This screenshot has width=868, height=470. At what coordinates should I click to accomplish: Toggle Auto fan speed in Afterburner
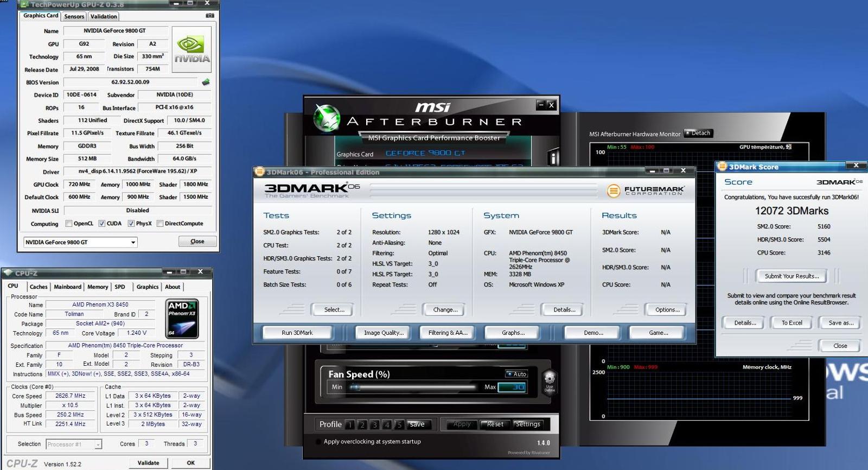pos(516,374)
